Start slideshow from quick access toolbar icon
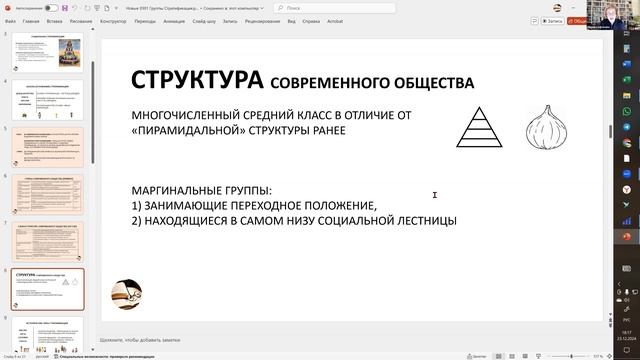Image resolution: width=640 pixels, height=360 pixels. (x=97, y=8)
